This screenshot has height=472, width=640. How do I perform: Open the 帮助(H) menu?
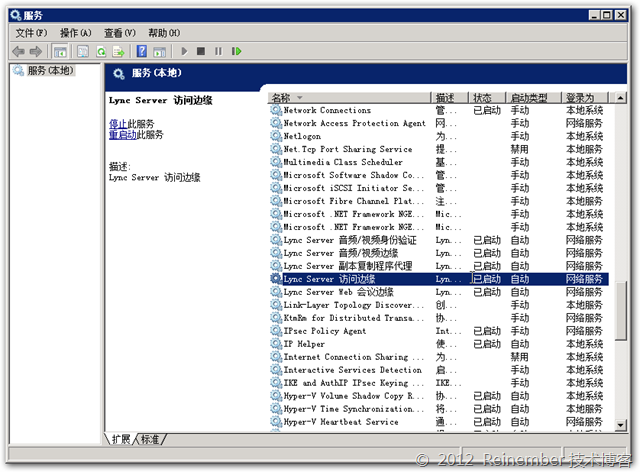[164, 33]
